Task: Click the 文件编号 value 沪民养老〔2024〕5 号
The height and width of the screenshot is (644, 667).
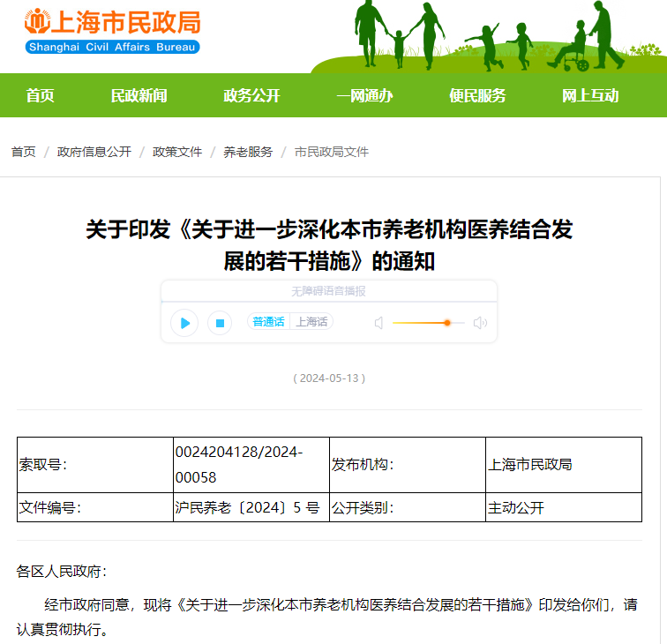Action: (251, 507)
